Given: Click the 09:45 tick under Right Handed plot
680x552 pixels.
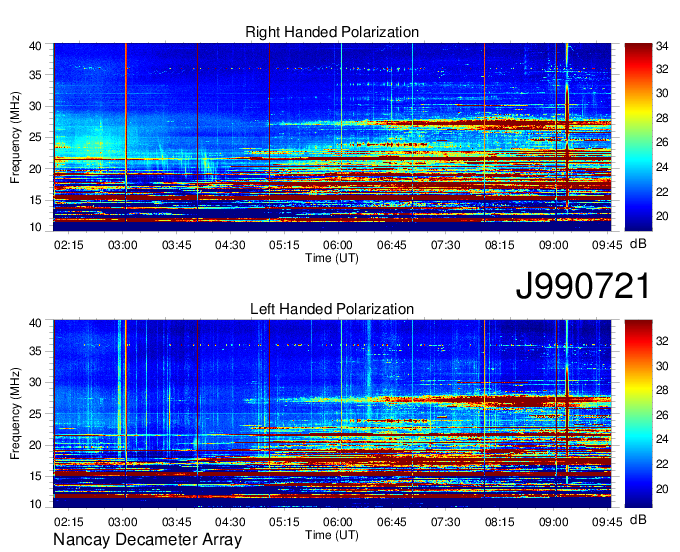Looking at the screenshot, I should point(607,245).
